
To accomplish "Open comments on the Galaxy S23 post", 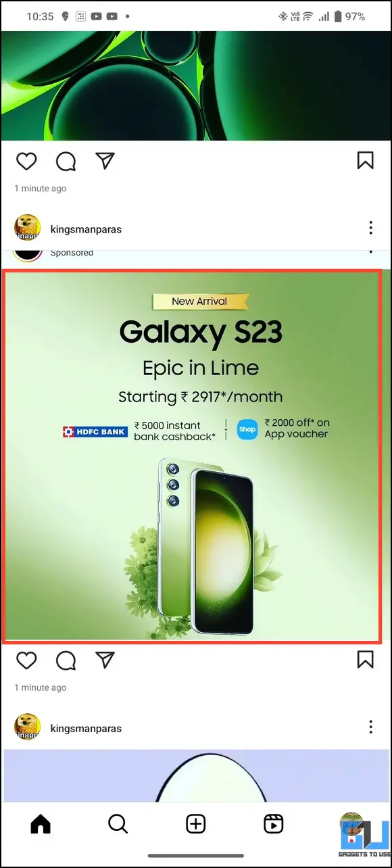I will (x=66, y=660).
